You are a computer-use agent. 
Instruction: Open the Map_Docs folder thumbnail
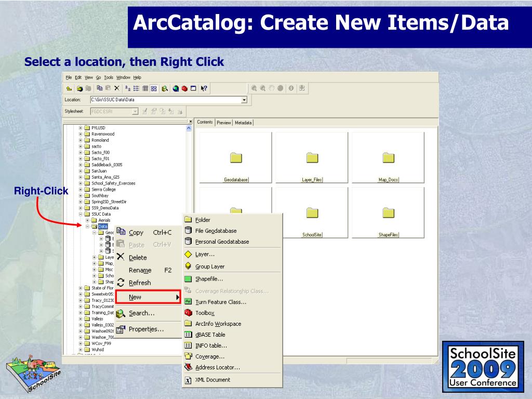click(x=388, y=158)
